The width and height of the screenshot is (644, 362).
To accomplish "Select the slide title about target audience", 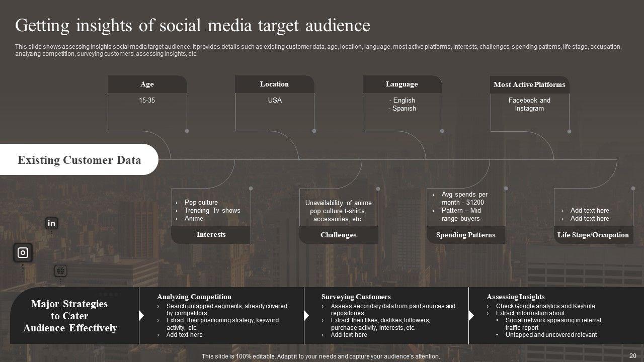I will [x=193, y=25].
